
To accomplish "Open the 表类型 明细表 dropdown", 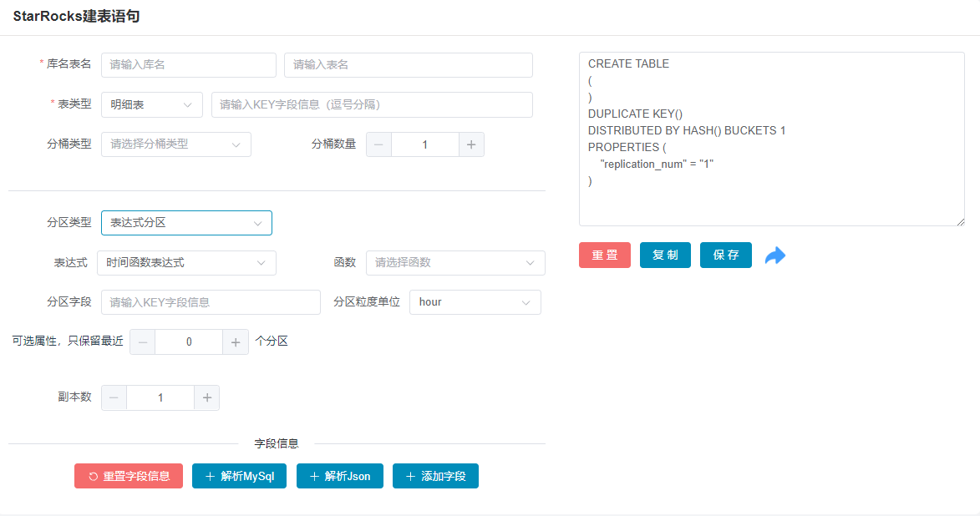I will pyautogui.click(x=152, y=104).
